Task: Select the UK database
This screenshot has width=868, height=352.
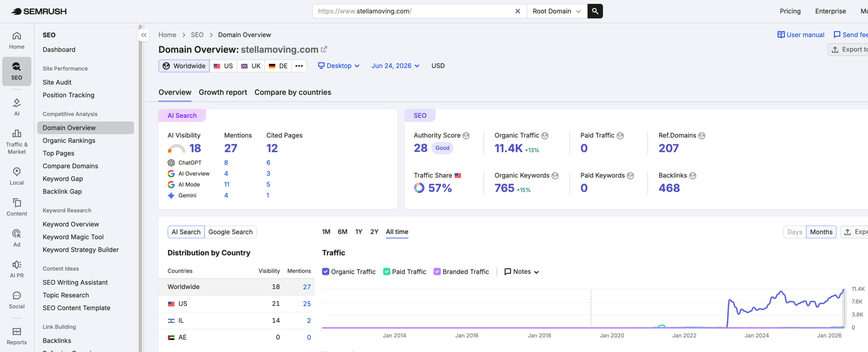Action: [251, 66]
